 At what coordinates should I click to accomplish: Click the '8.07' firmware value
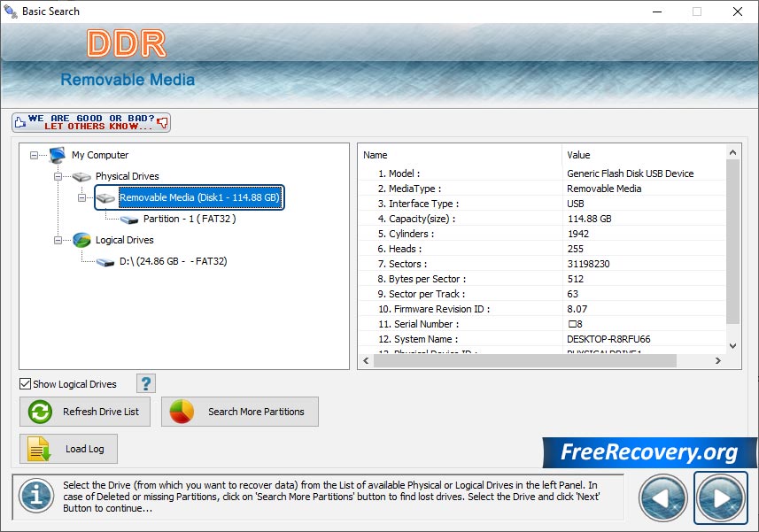click(577, 309)
